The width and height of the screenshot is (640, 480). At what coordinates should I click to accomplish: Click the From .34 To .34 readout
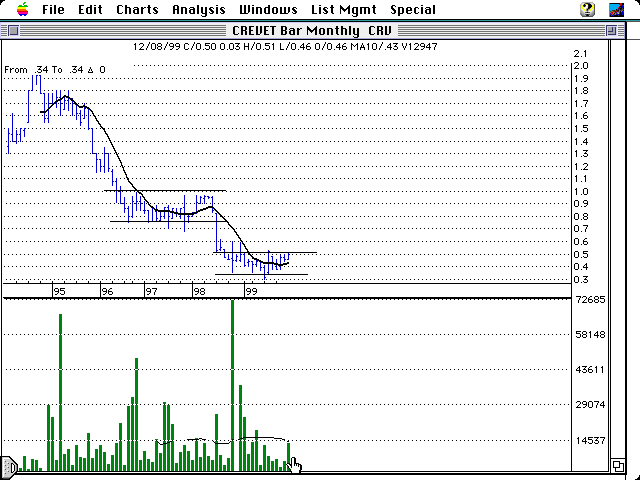55,70
